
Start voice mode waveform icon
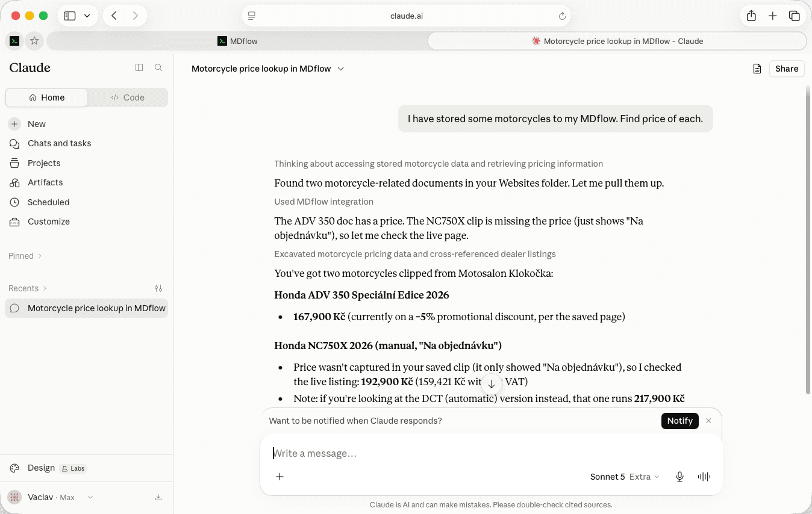tap(704, 477)
